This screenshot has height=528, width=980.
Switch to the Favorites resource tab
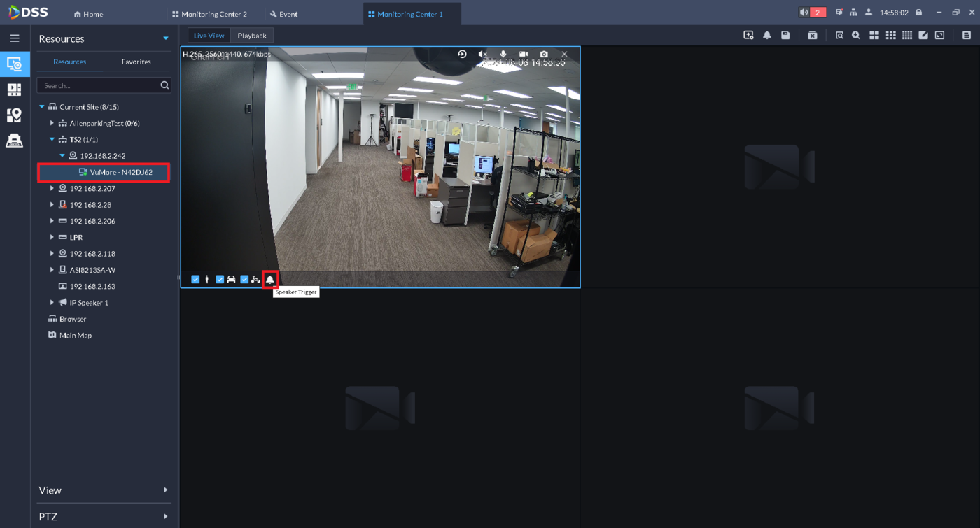click(136, 62)
